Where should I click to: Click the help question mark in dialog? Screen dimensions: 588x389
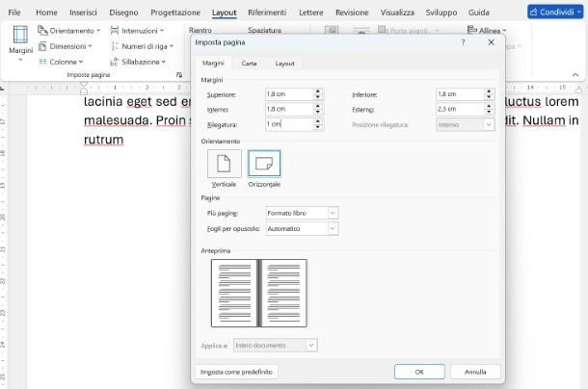(x=463, y=42)
